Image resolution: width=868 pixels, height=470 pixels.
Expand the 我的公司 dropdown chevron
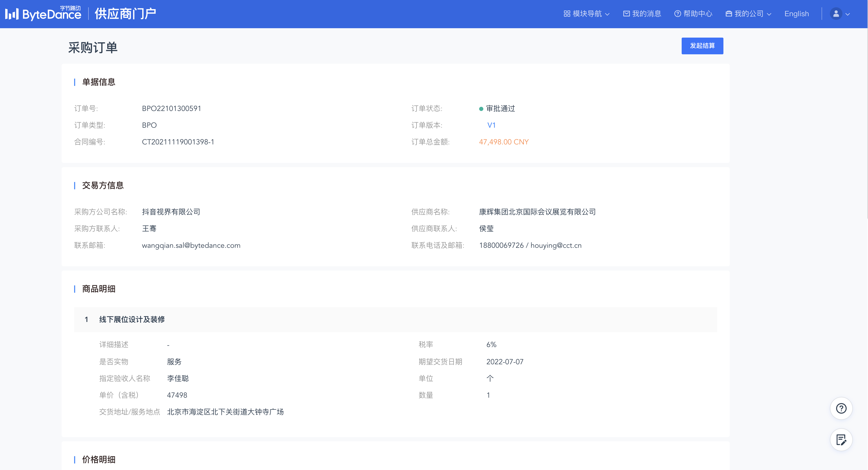[x=769, y=14]
